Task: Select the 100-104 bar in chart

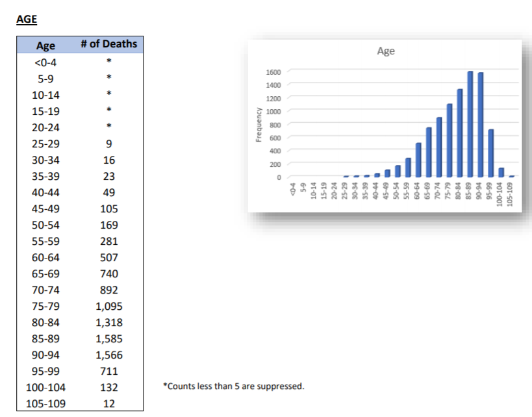Action: (x=501, y=172)
